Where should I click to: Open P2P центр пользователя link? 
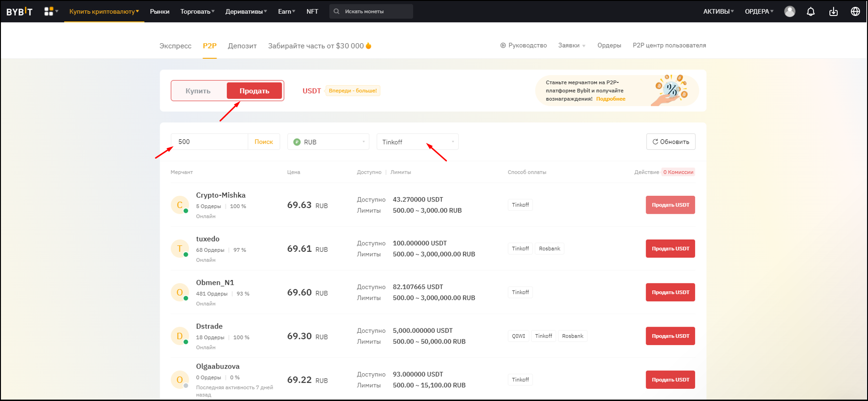[x=669, y=46]
